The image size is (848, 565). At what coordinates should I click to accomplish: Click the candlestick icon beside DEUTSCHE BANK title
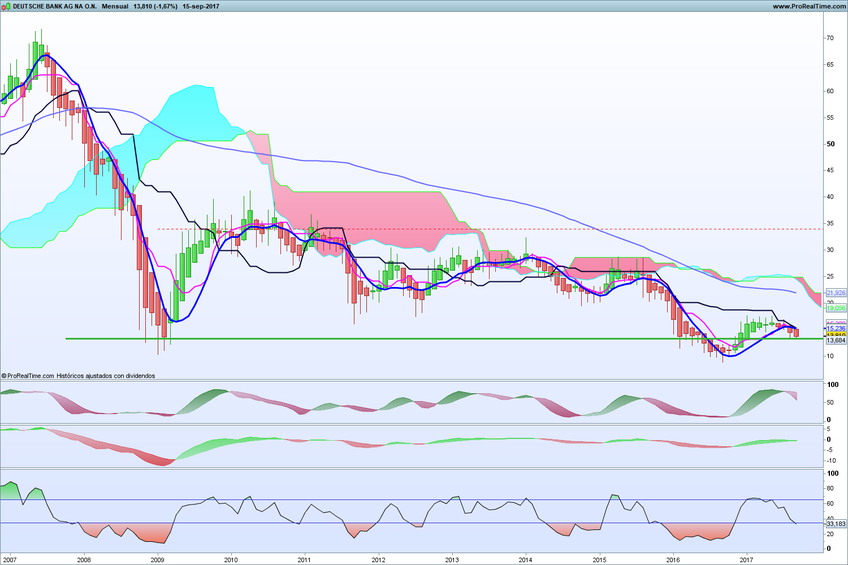pyautogui.click(x=6, y=6)
